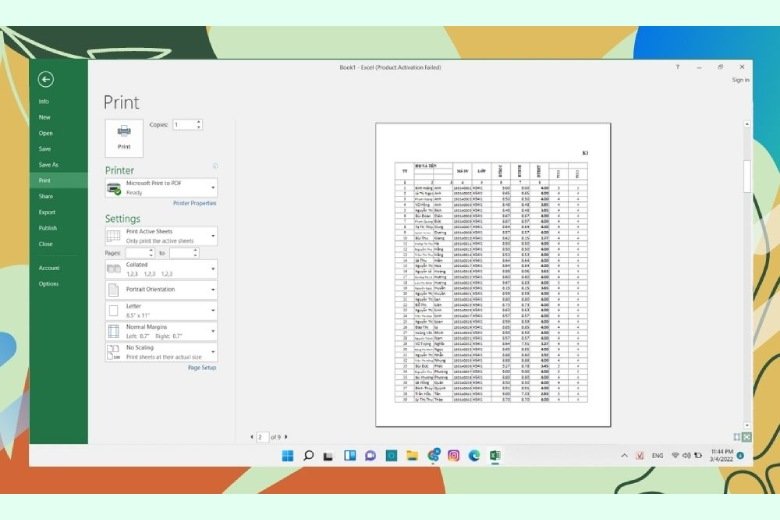Click the current page number field
The width and height of the screenshot is (780, 520).
pyautogui.click(x=262, y=437)
